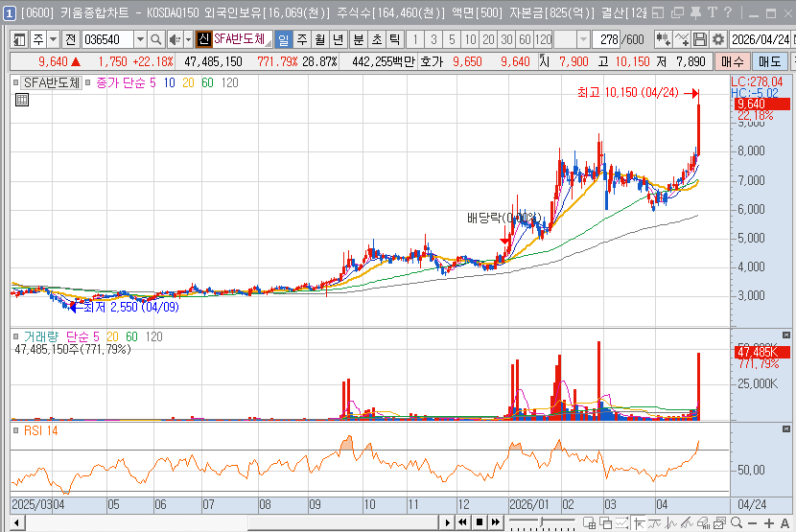Close the RSI panel with its x icon
Image resolution: width=796 pixels, height=532 pixels.
click(x=785, y=428)
